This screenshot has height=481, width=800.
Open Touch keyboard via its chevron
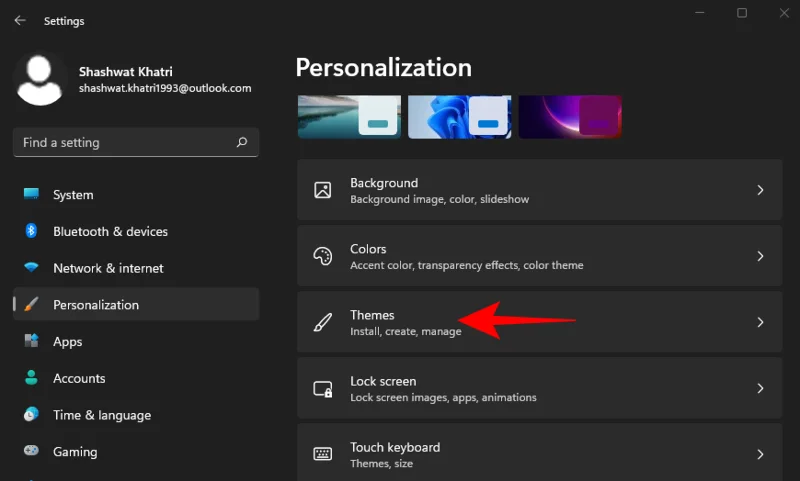pos(760,454)
